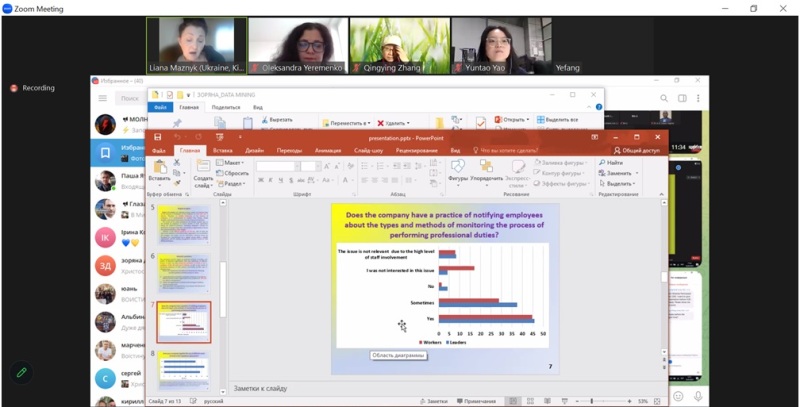Select slide 8 thumbnail
800x407 pixels.
(184, 371)
